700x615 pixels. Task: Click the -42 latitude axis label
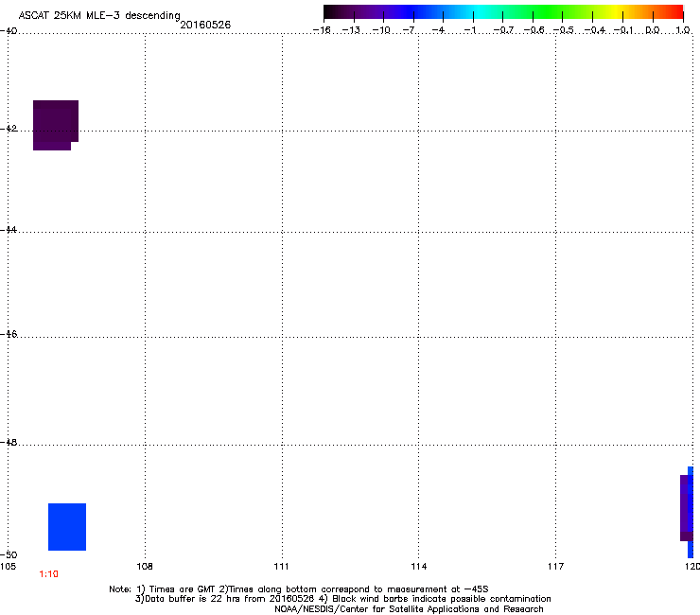tap(9, 129)
